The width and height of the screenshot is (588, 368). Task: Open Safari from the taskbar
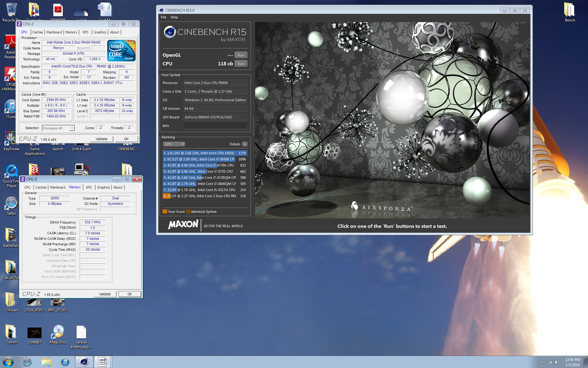27,362
